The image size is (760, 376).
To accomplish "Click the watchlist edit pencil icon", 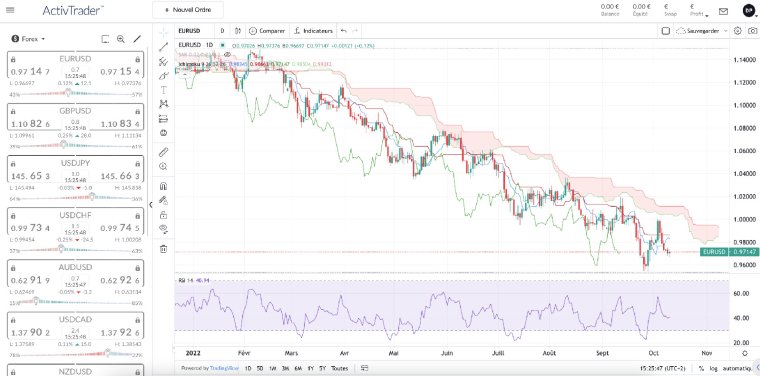I will click(137, 39).
